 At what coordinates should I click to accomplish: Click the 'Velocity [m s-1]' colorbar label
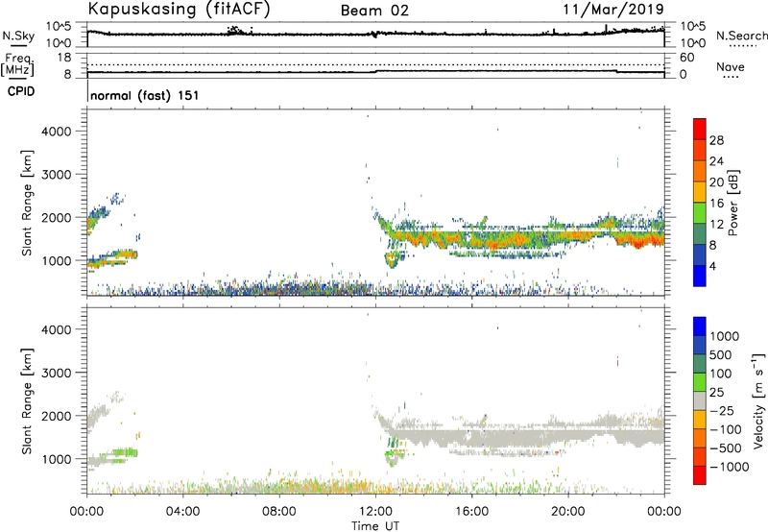758,400
